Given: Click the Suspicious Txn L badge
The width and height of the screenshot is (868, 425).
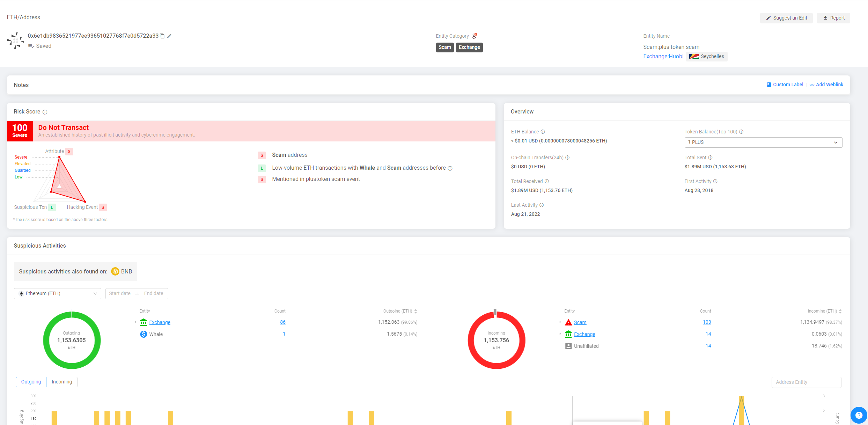Looking at the screenshot, I should [x=52, y=207].
